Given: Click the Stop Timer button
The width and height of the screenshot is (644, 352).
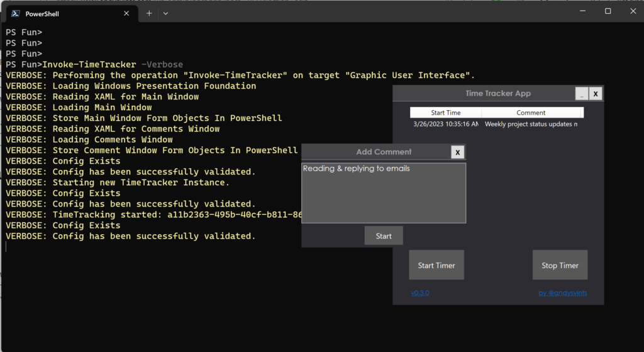Looking at the screenshot, I should (560, 265).
